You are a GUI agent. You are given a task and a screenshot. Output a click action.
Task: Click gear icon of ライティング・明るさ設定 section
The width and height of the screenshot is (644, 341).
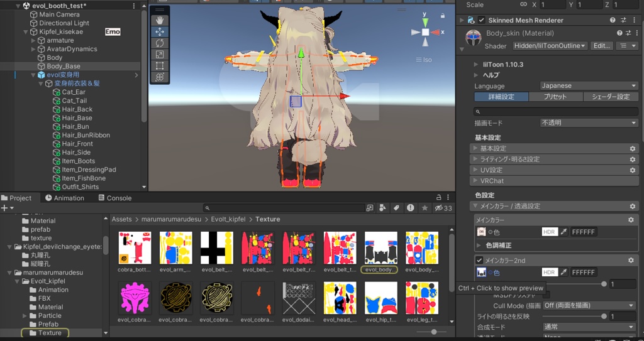click(x=633, y=160)
